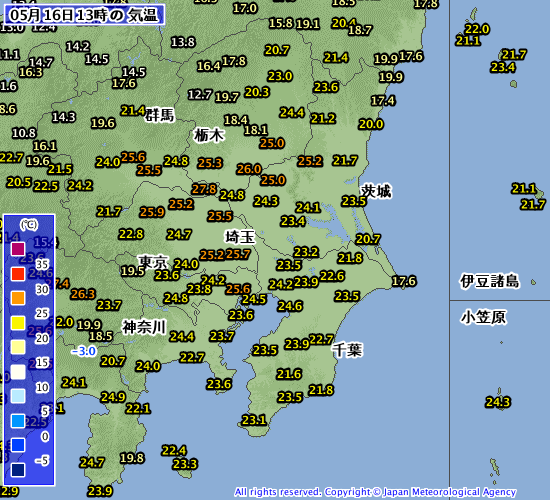Image resolution: width=550 pixels, height=500 pixels.
Task: Click the 神奈川 prefecture label
Action: 144,327
